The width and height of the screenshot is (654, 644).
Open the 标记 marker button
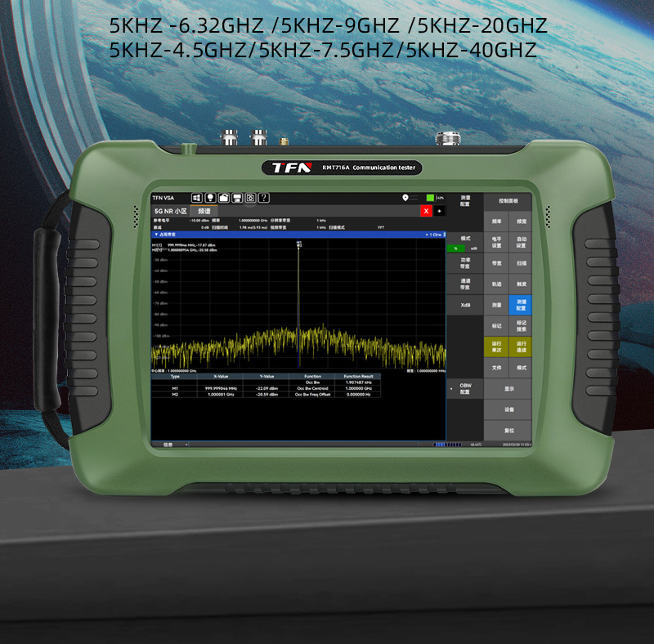496,326
